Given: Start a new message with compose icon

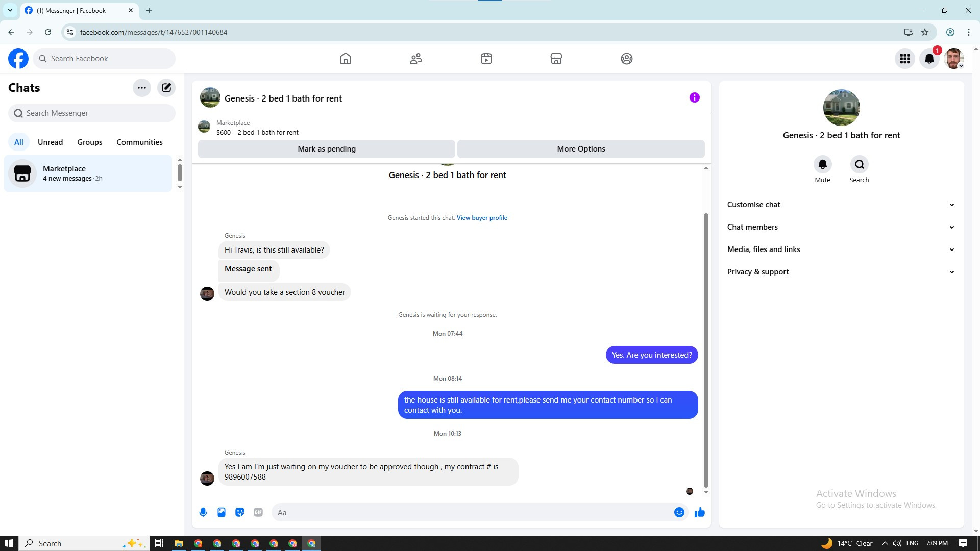Looking at the screenshot, I should pyautogui.click(x=166, y=88).
